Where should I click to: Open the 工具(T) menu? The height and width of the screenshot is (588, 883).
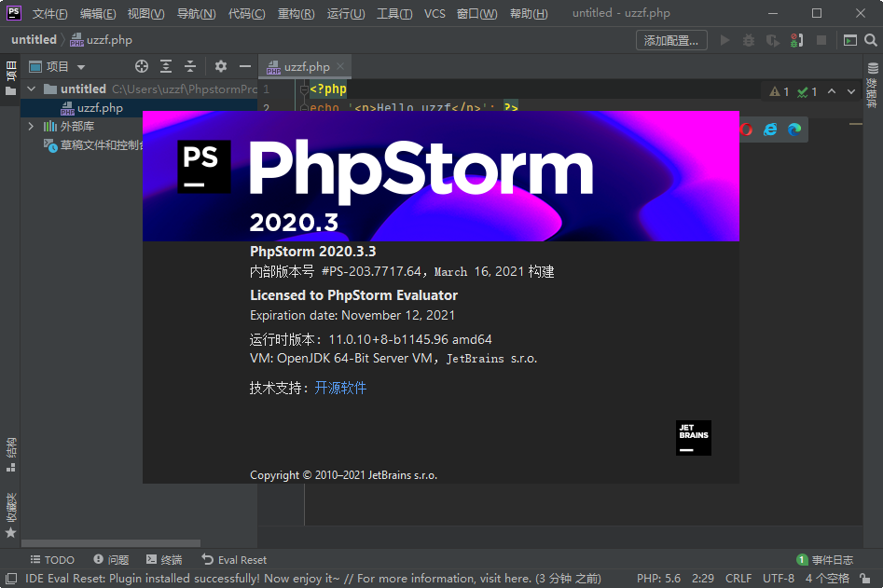(x=394, y=13)
